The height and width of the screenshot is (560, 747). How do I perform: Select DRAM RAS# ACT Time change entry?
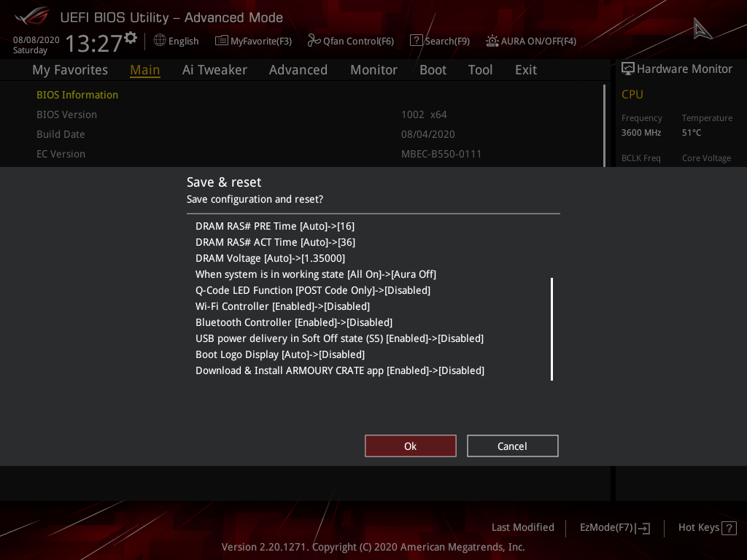[275, 242]
